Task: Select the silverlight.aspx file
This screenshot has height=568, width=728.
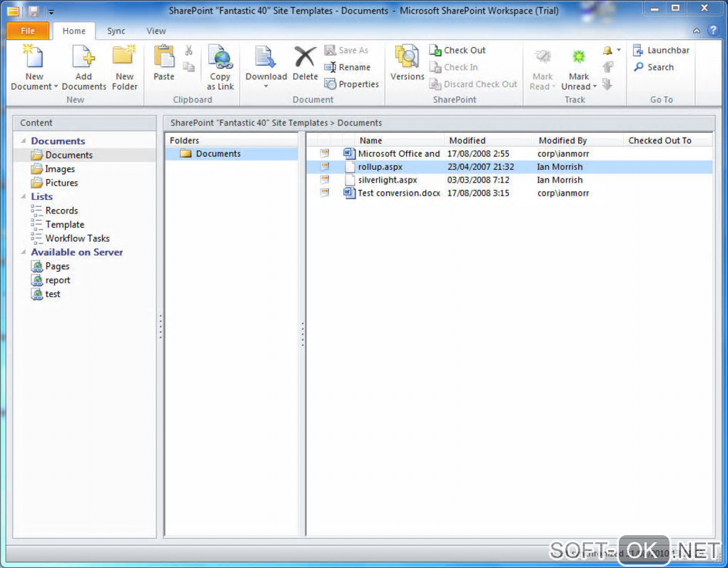Action: click(509, 180)
